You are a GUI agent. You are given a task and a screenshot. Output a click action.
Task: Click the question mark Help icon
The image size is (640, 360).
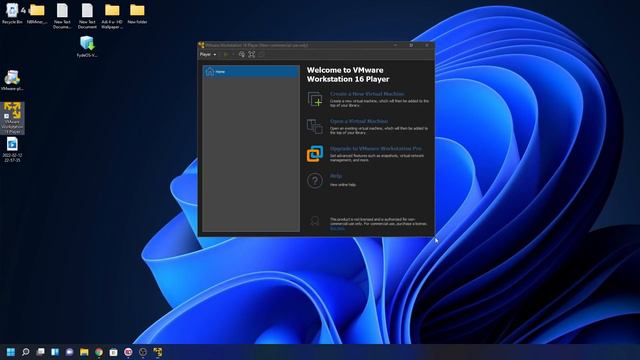(315, 180)
